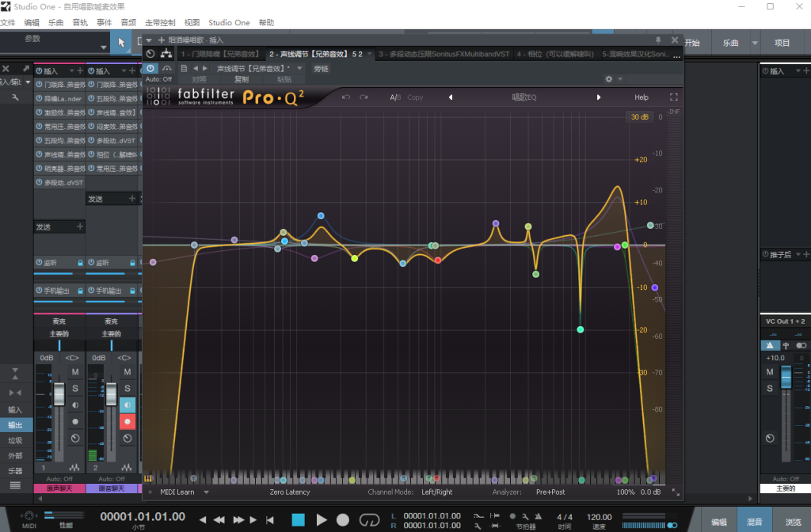811x532 pixels.
Task: Toggle the piano display icon
Action: coord(148,479)
